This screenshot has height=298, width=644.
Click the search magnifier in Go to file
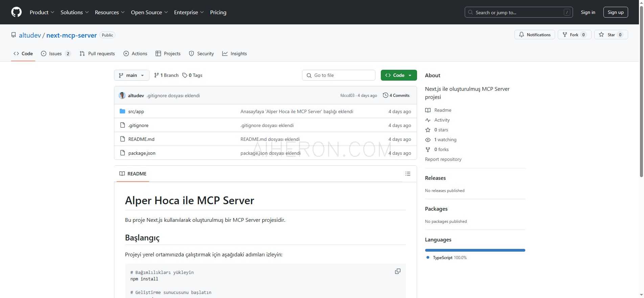[309, 76]
